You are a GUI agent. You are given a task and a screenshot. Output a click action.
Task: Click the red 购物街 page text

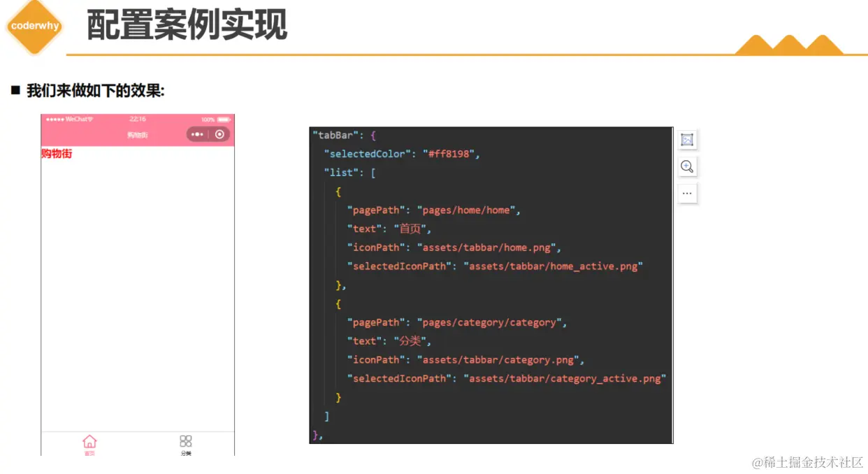pyautogui.click(x=57, y=154)
